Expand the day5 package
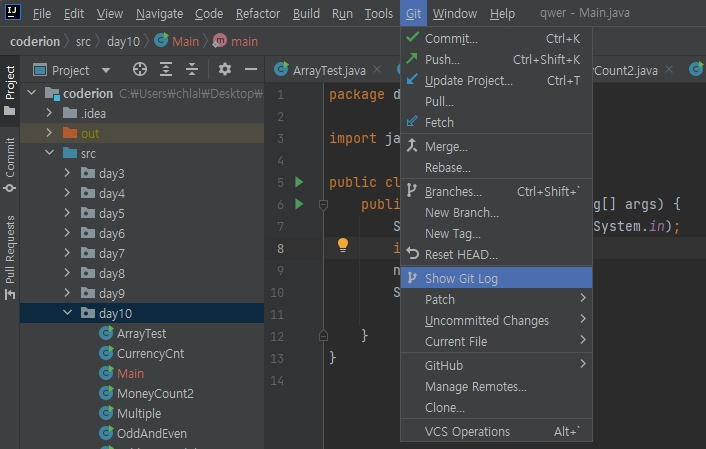 point(67,213)
